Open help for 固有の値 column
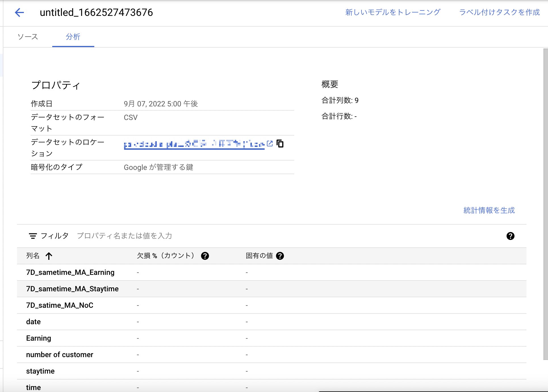Screen dimensions: 548x392 click(281, 256)
